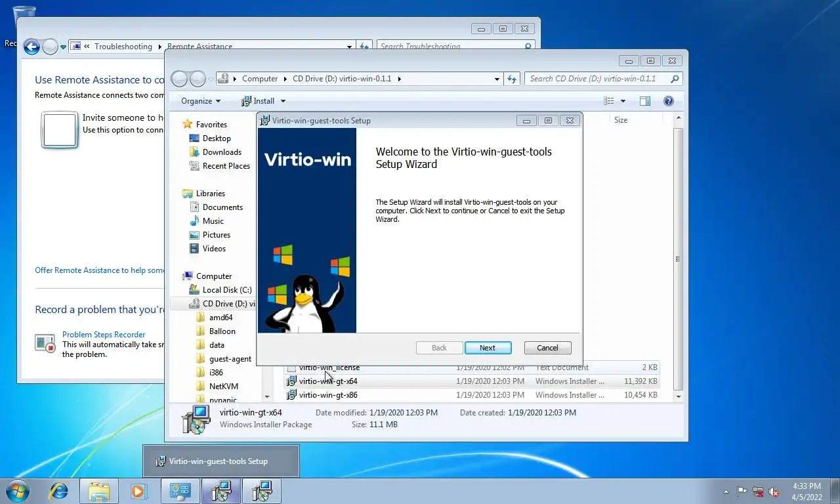This screenshot has width=840, height=504.
Task: Open the i386 folder in the tree
Action: tap(216, 373)
